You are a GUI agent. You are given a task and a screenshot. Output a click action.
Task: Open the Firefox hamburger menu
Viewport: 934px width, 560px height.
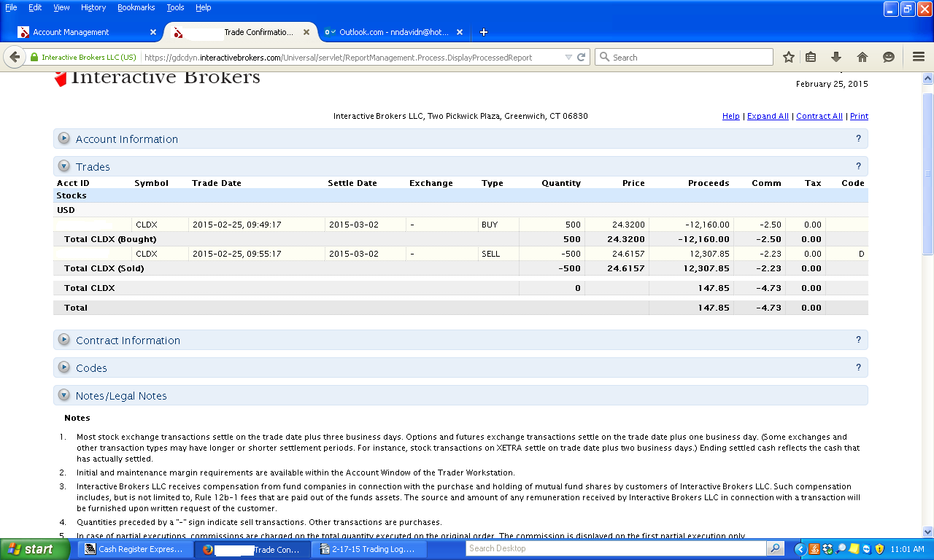pos(919,57)
